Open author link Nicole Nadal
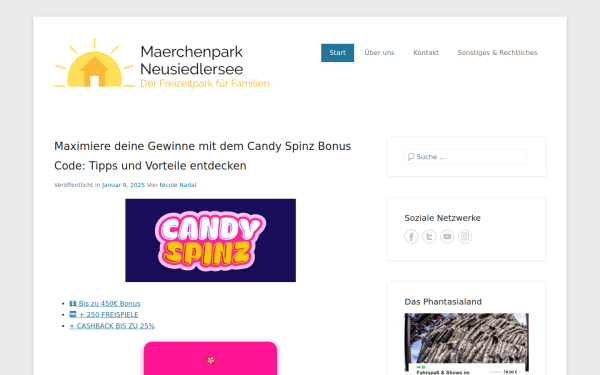Viewport: 600px width, 375px height. [x=178, y=185]
